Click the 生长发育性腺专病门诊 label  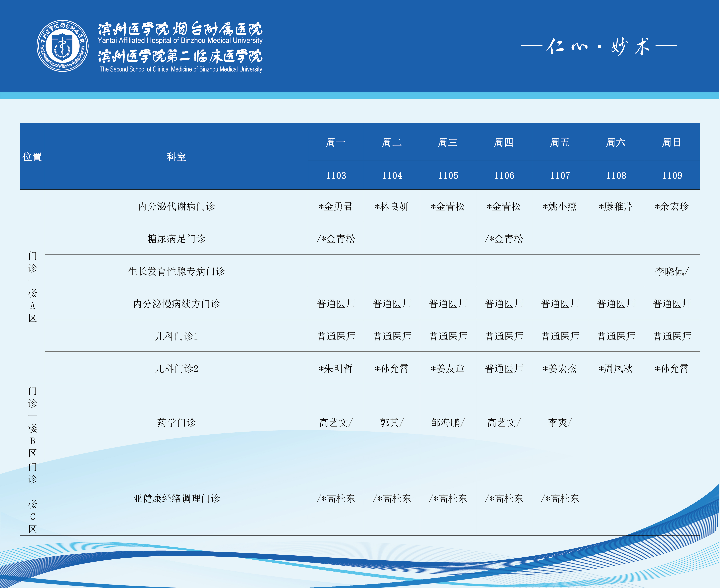coord(176,271)
